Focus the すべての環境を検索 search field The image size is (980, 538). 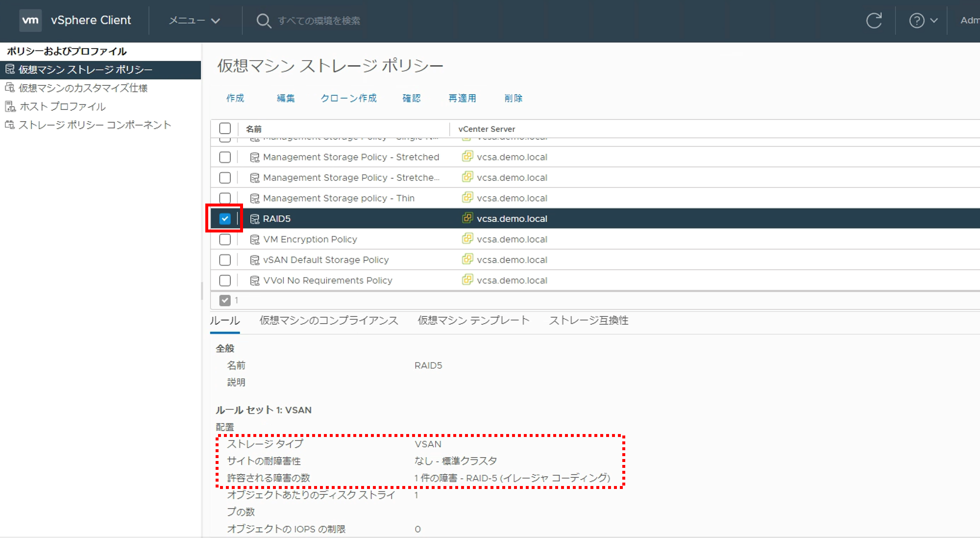[x=318, y=21]
